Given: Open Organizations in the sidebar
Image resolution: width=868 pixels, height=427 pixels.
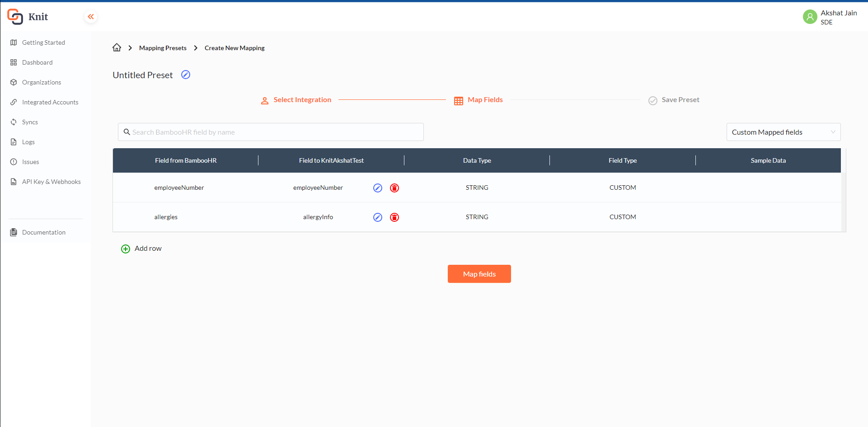Looking at the screenshot, I should pyautogui.click(x=42, y=82).
